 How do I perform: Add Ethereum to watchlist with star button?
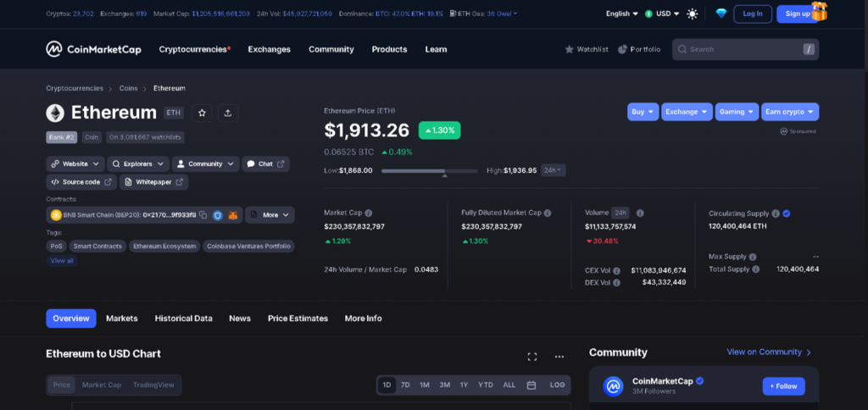point(202,113)
